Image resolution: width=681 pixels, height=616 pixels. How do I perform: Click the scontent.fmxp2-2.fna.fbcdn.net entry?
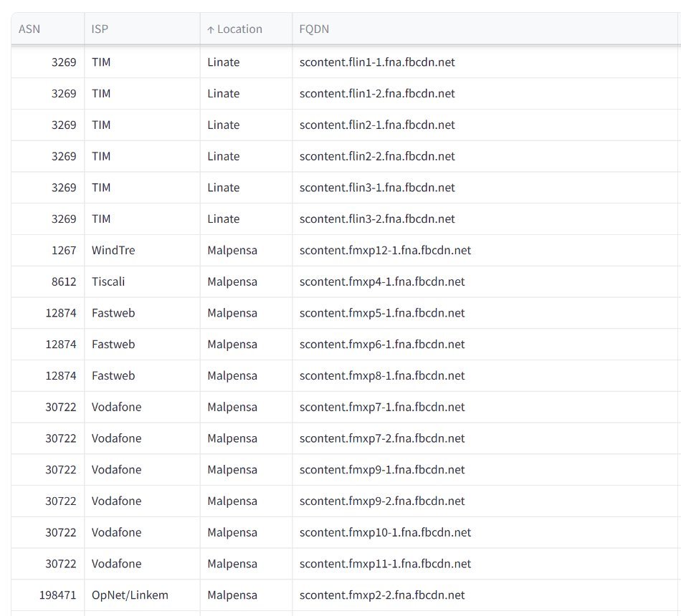[x=382, y=595]
